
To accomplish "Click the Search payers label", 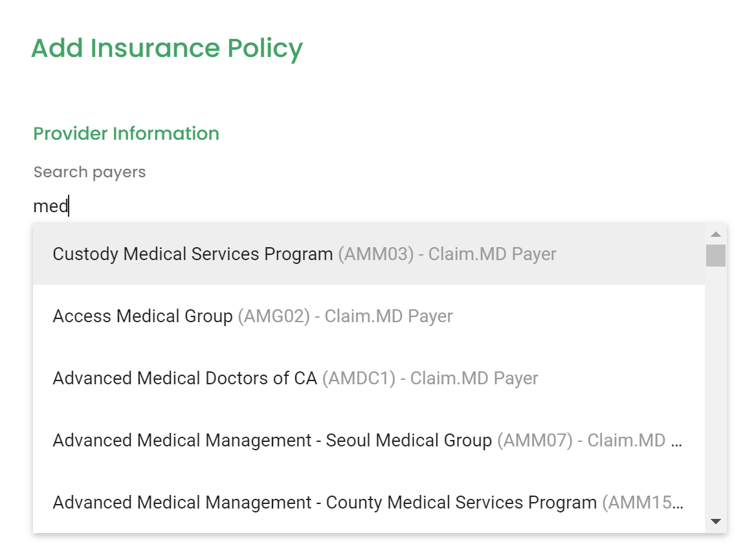I will pos(90,172).
